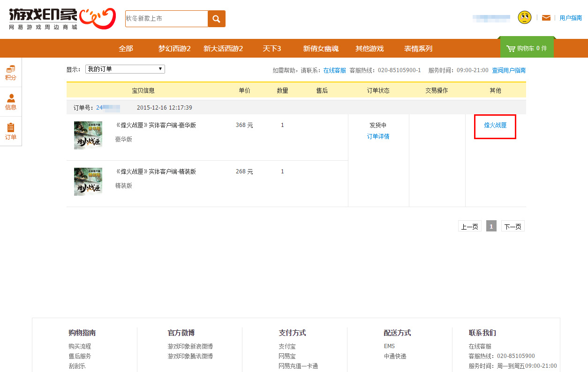This screenshot has width=588, height=372.
Task: Select the 全部 navigation tab
Action: click(126, 48)
